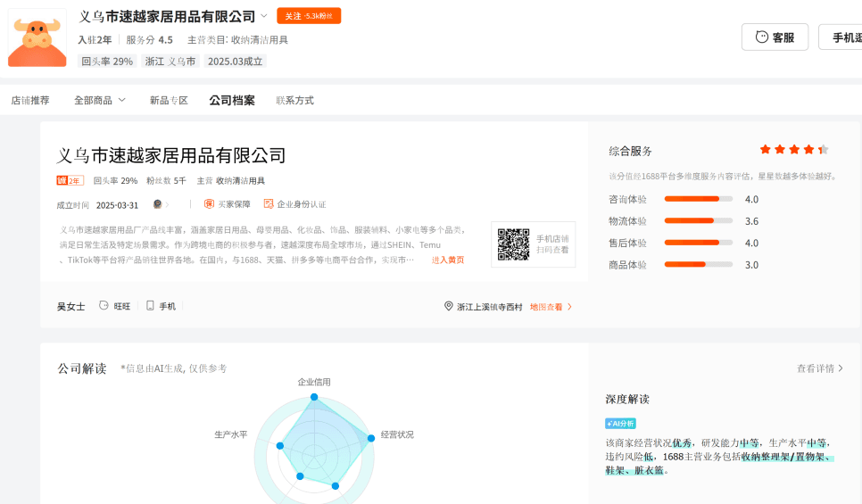Open 联系方式 tab
Screen dimensions: 862x504
[x=295, y=101]
